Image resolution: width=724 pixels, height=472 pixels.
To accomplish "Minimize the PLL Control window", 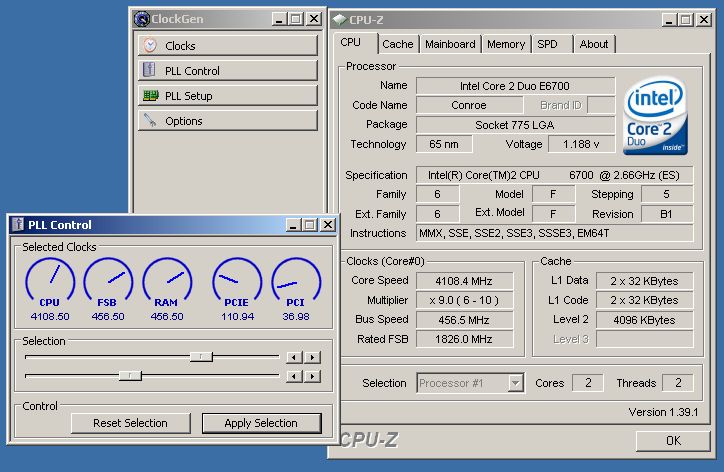I will (293, 225).
